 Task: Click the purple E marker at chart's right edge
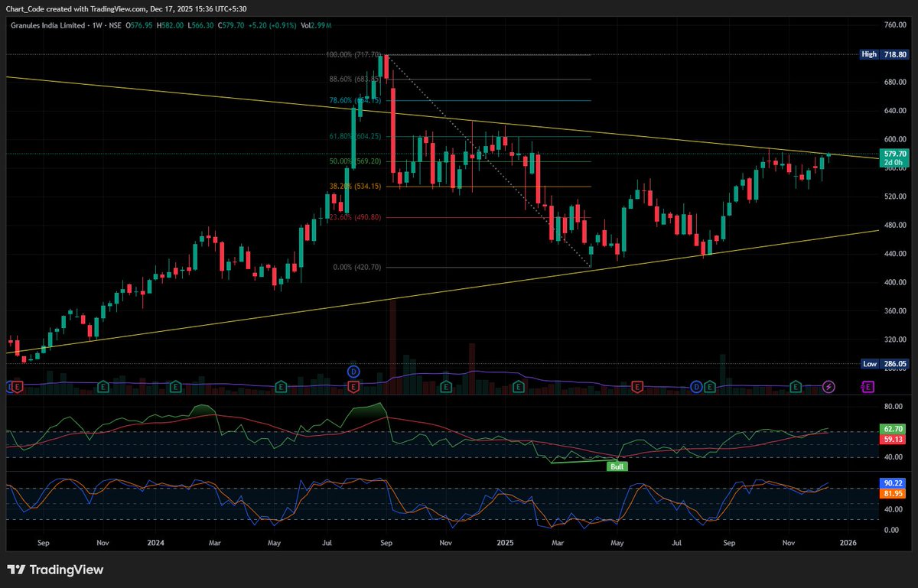(868, 388)
